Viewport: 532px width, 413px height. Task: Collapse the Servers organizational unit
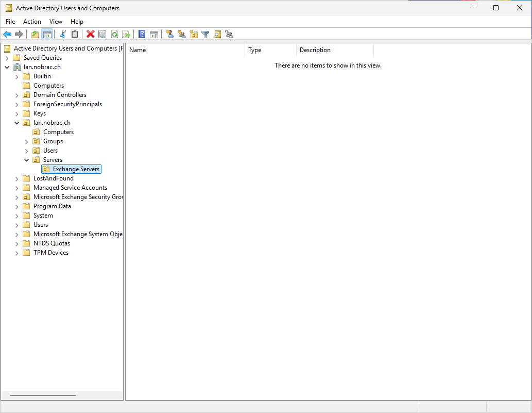tap(26, 160)
